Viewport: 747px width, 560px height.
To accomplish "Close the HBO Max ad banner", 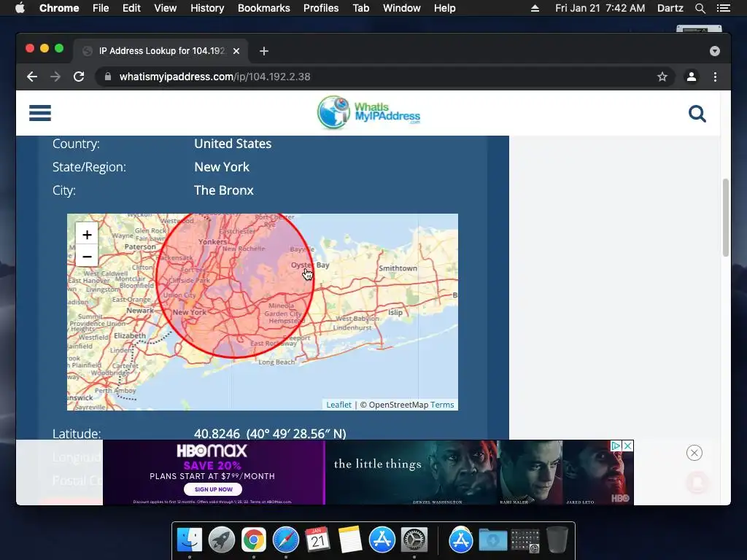I will point(628,446).
